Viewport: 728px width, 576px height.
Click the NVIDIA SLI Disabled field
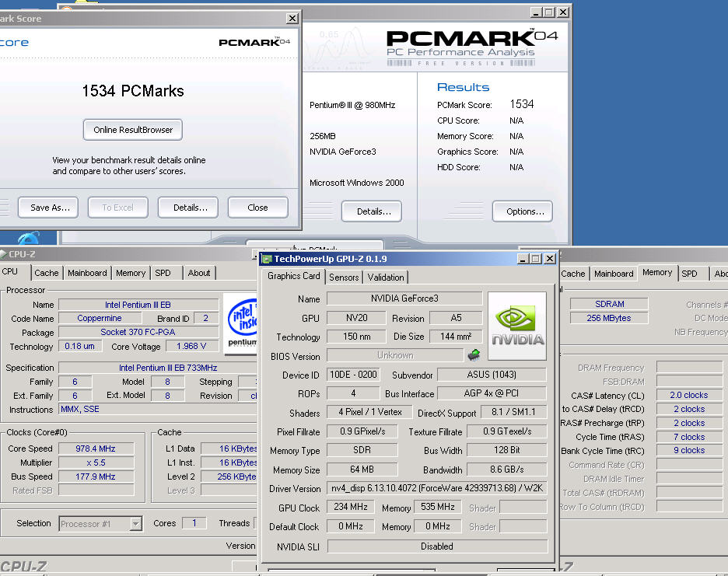[x=437, y=546]
